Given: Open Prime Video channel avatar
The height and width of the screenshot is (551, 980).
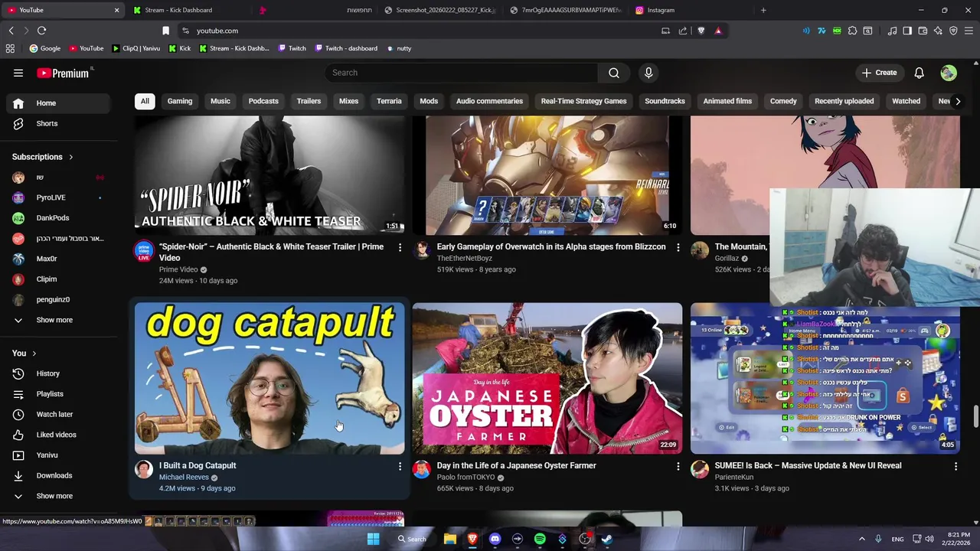Looking at the screenshot, I should click(x=144, y=251).
